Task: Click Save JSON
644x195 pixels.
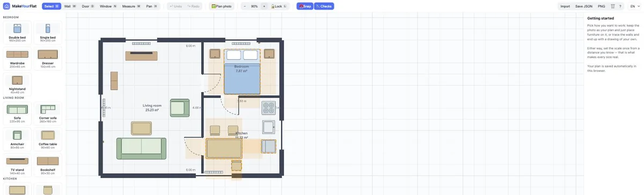Action: [584, 6]
